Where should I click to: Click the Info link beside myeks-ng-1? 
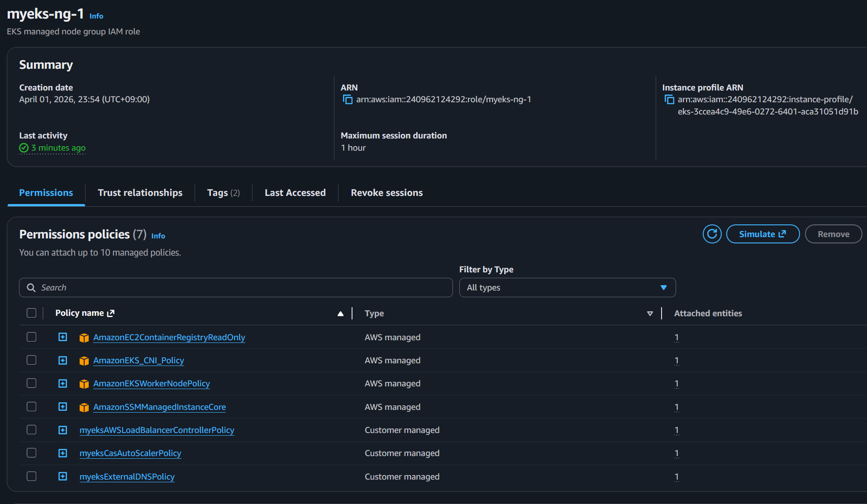pyautogui.click(x=96, y=16)
